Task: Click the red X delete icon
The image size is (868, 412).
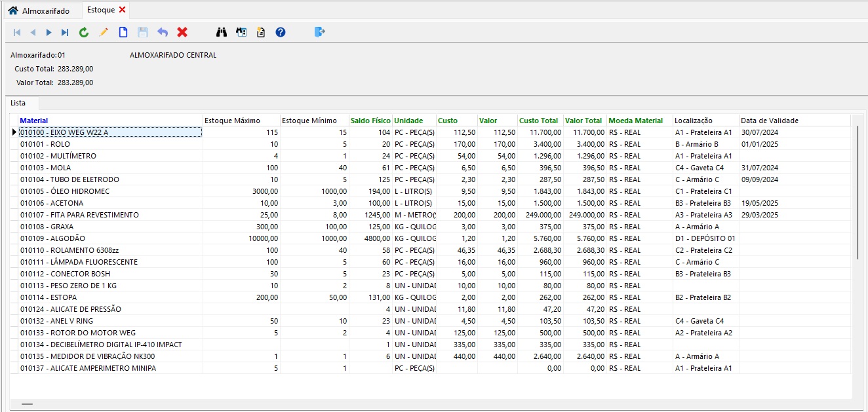Action: tap(182, 32)
